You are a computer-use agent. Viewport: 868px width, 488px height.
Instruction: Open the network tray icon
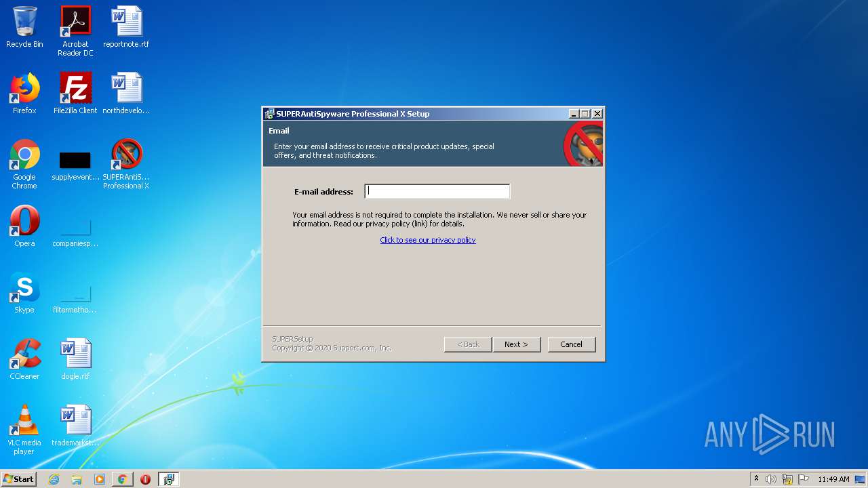787,479
